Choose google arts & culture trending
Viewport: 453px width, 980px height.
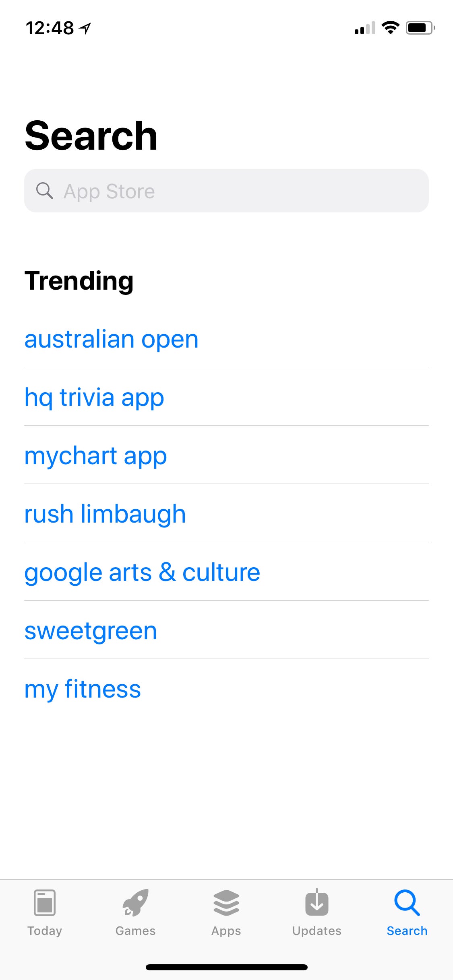click(x=142, y=572)
